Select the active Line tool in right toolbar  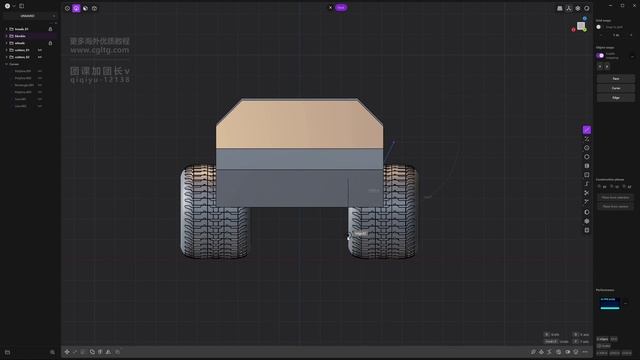[587, 130]
